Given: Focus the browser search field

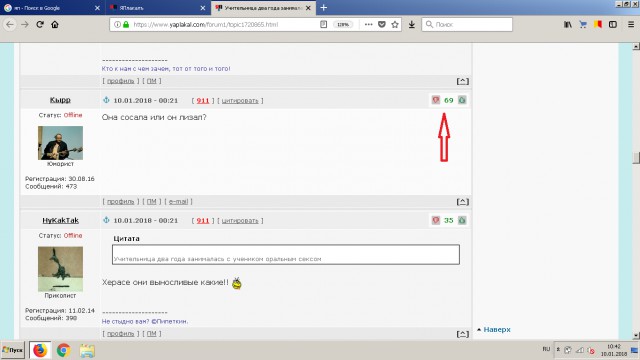Looking at the screenshot, I should coord(467,24).
